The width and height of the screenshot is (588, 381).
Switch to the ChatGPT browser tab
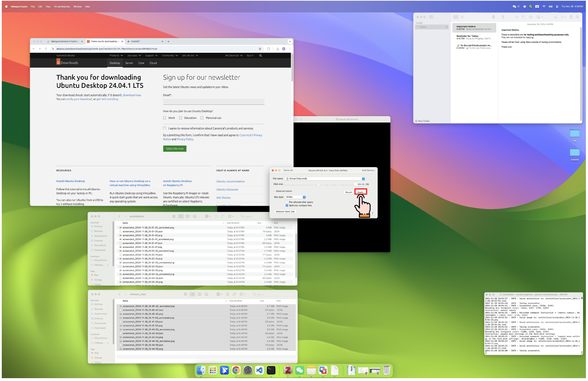pos(145,41)
